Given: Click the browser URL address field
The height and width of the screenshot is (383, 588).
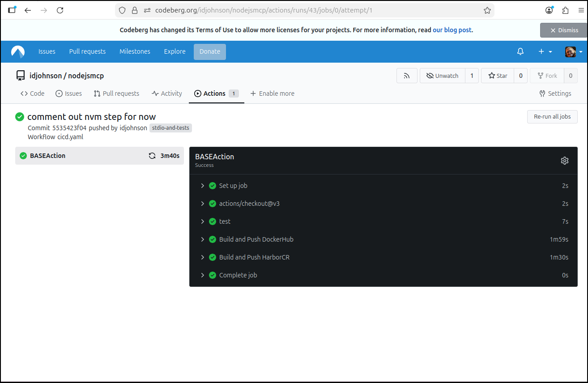Looking at the screenshot, I should [313, 10].
